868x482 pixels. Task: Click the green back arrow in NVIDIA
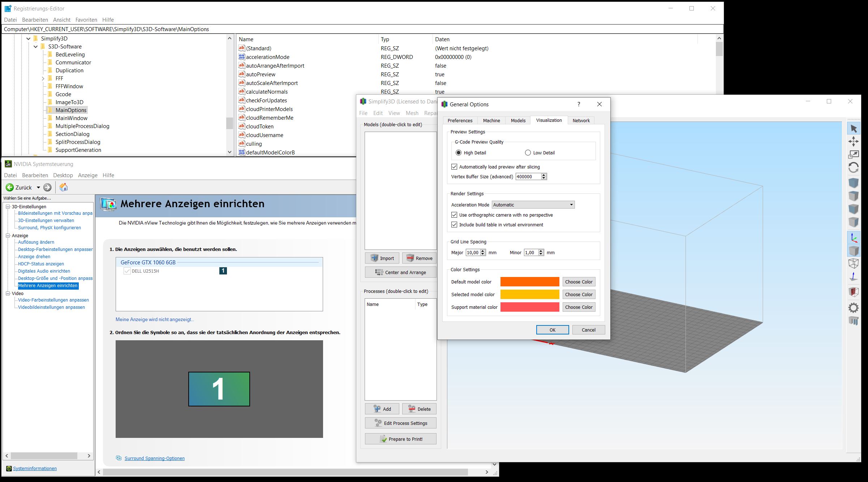click(10, 187)
